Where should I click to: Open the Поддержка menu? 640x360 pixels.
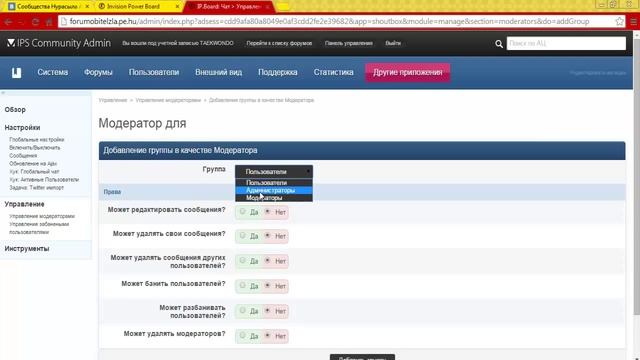278,72
